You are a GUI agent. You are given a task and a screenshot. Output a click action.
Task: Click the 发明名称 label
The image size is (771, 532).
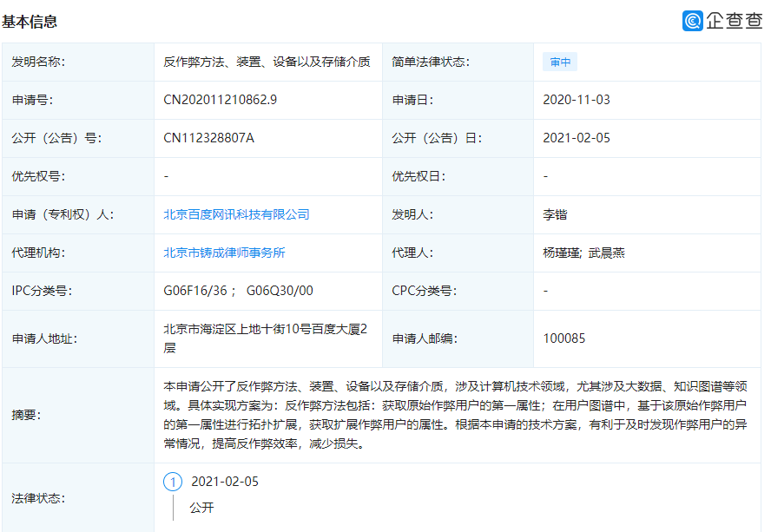point(38,62)
